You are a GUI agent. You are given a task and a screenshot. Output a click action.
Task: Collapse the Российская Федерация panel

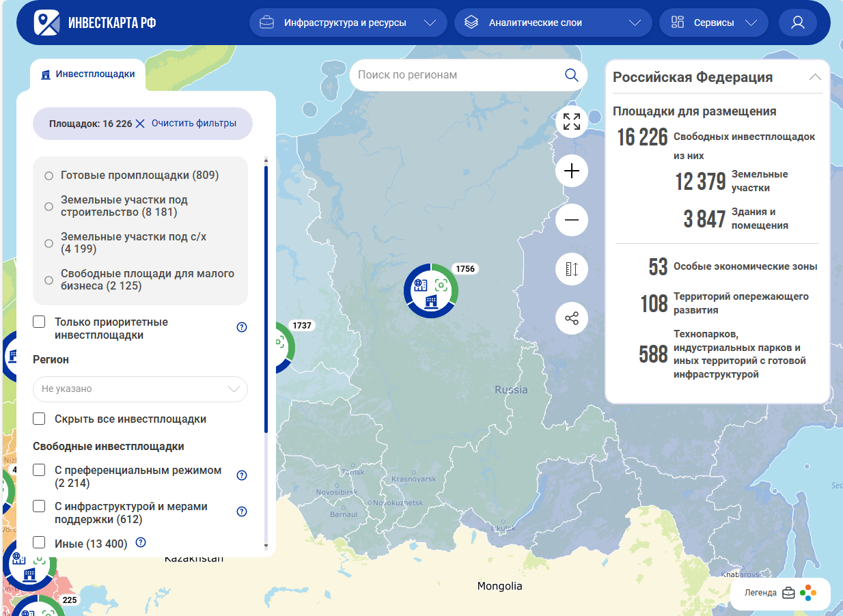coord(815,77)
